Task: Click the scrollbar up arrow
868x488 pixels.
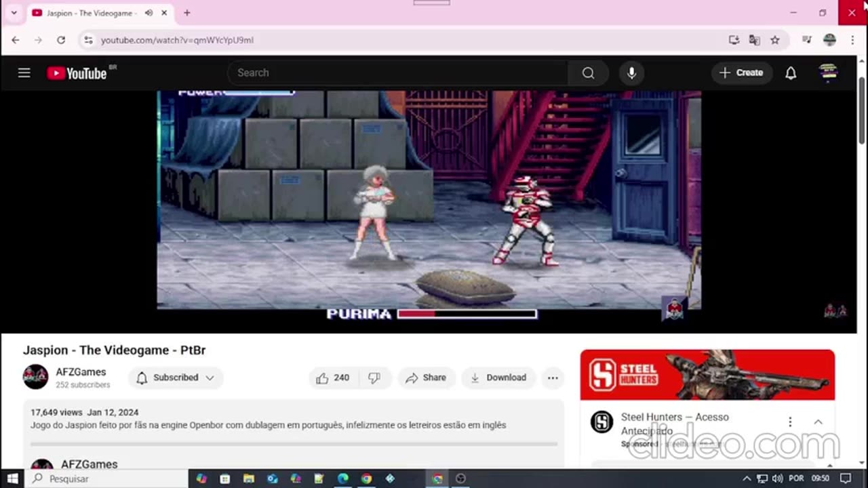Action: [x=862, y=61]
